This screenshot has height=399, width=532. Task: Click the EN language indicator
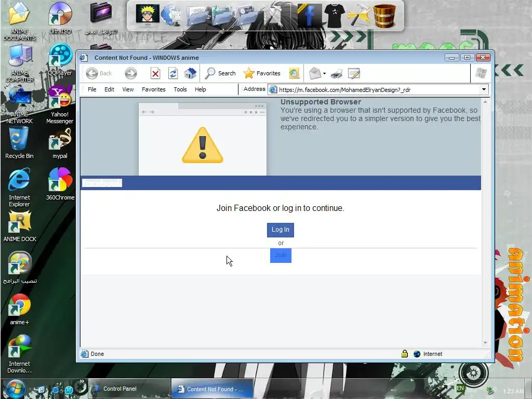pos(460,389)
